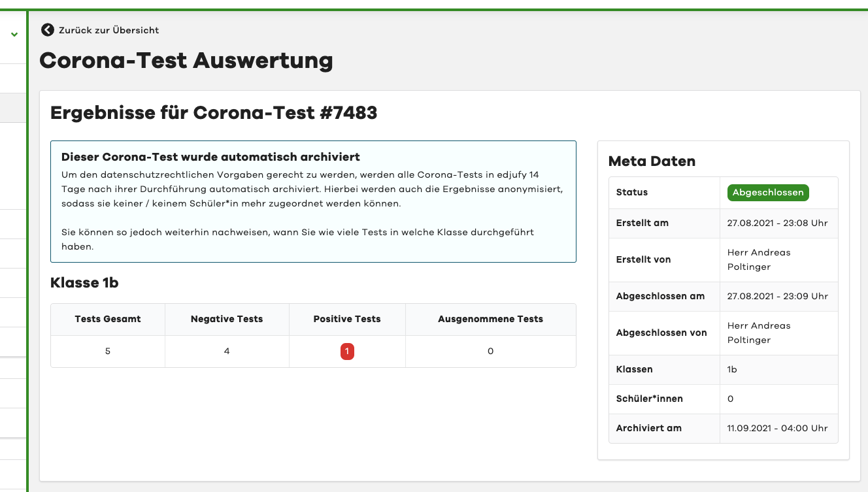
Task: Select the Tests Gesamt column header
Action: pyautogui.click(x=107, y=319)
